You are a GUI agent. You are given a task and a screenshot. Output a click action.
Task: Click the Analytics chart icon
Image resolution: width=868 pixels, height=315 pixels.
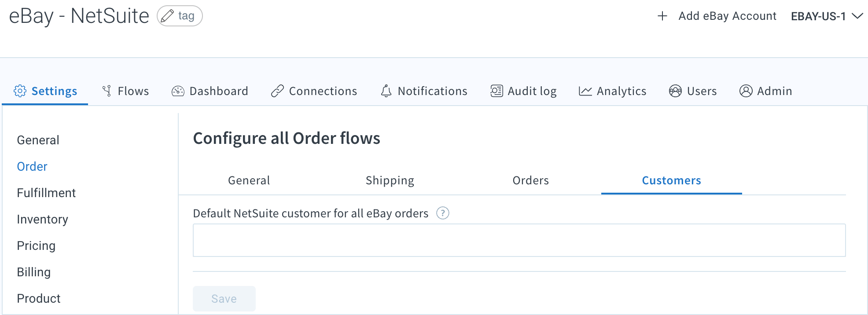coord(585,91)
